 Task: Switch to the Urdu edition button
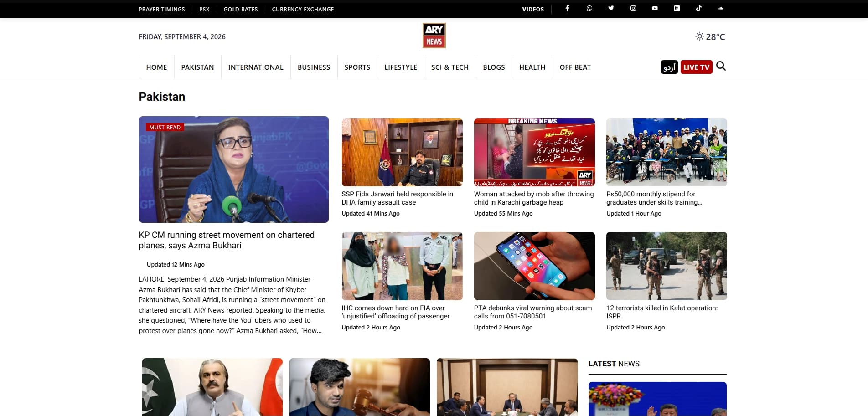669,67
